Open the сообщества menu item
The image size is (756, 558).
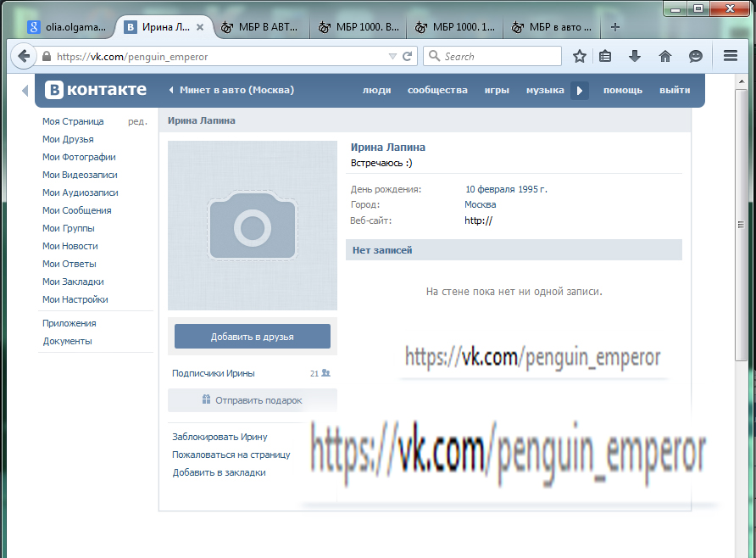[x=437, y=90]
